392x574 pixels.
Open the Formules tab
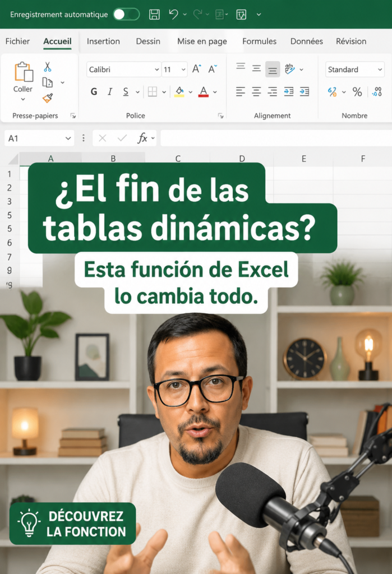tap(260, 41)
